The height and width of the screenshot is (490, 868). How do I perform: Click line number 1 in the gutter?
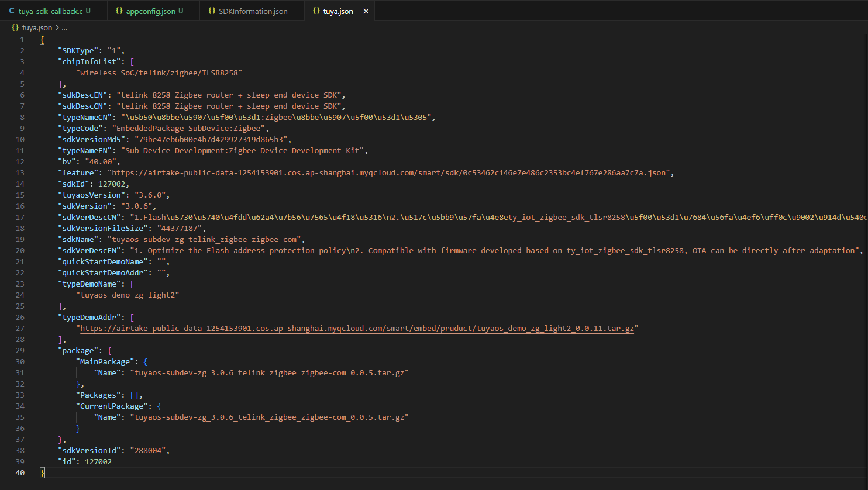(22, 39)
